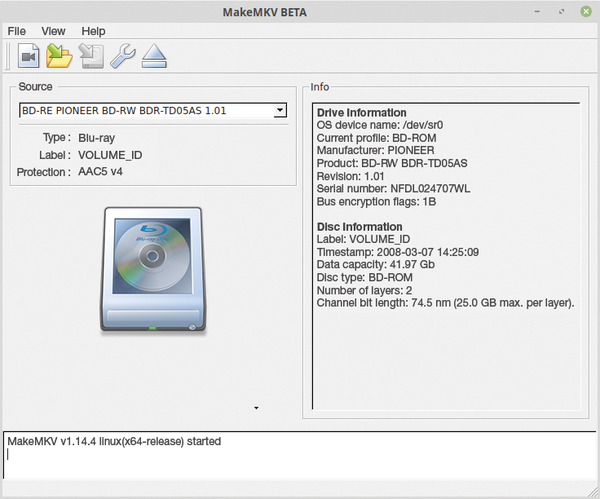Open the View menu
Viewport: 600px width, 499px height.
53,31
